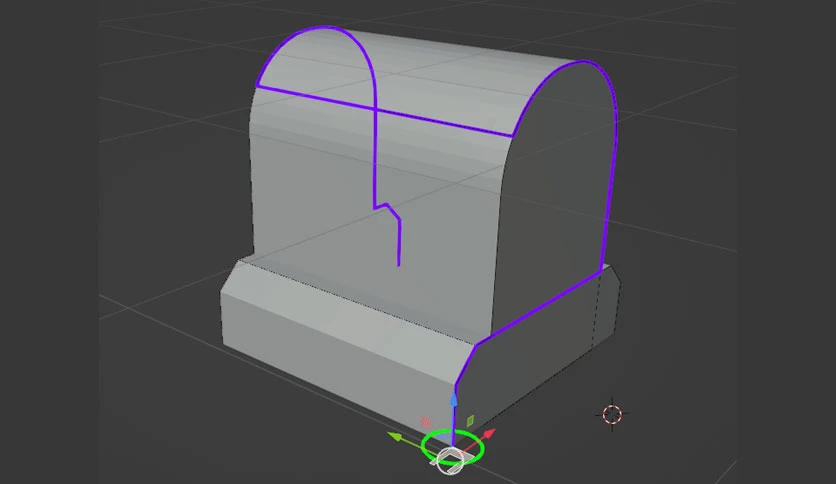Image resolution: width=836 pixels, height=484 pixels.
Task: Click the red X-axis gizmo arrow
Action: tap(489, 433)
